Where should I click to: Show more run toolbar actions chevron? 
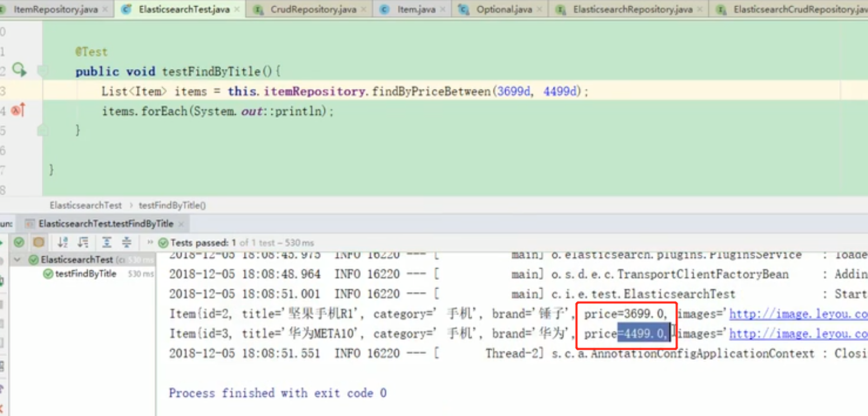point(150,242)
